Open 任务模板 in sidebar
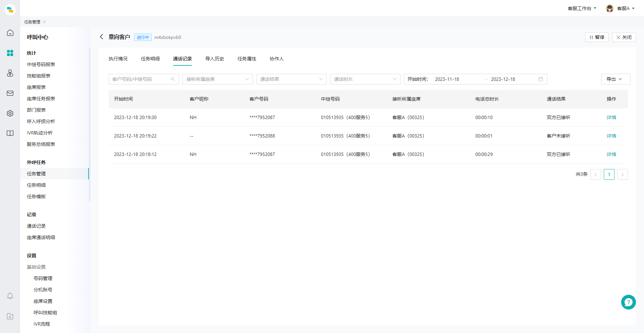 (36, 197)
